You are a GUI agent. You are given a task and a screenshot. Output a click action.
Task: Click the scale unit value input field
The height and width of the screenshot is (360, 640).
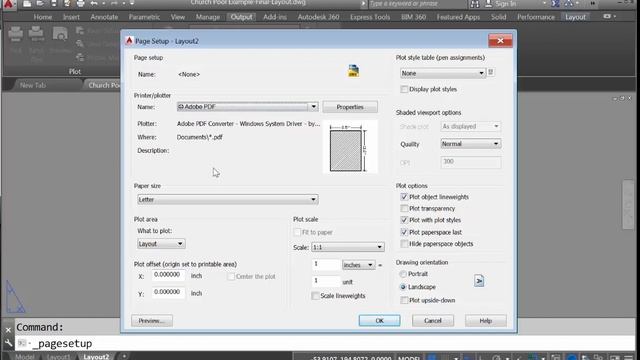(326, 281)
